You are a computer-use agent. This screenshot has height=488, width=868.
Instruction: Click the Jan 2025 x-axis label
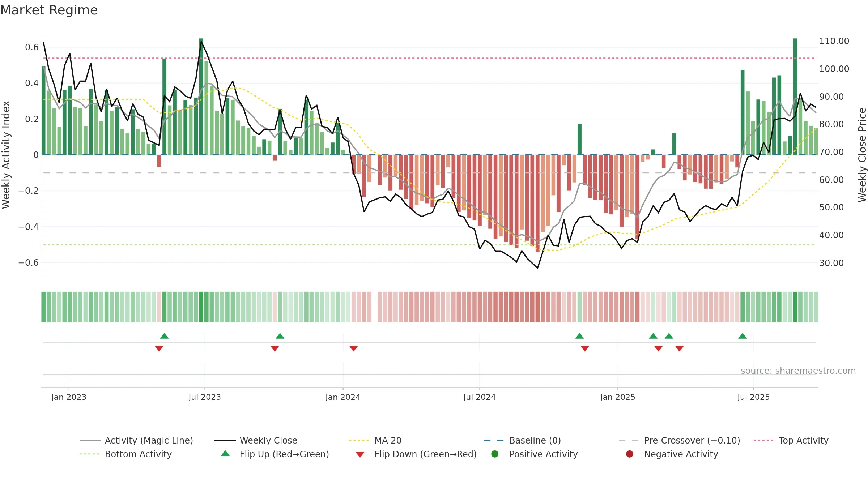pos(618,397)
